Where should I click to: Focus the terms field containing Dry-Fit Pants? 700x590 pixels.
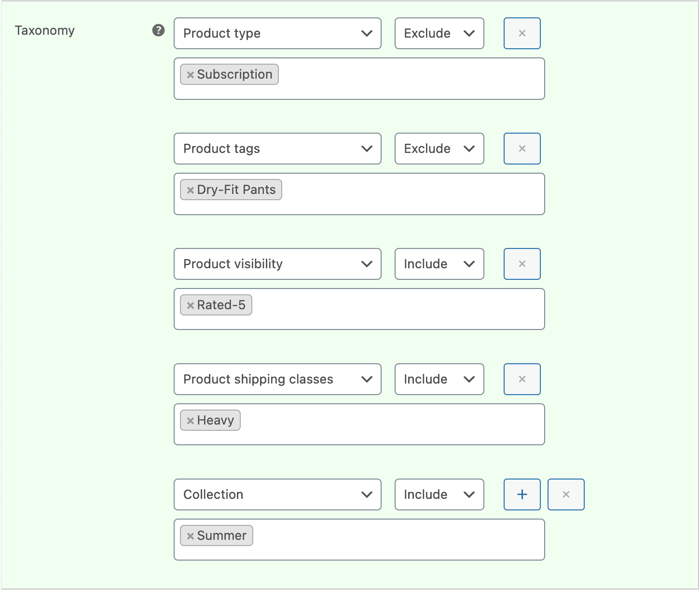359,194
